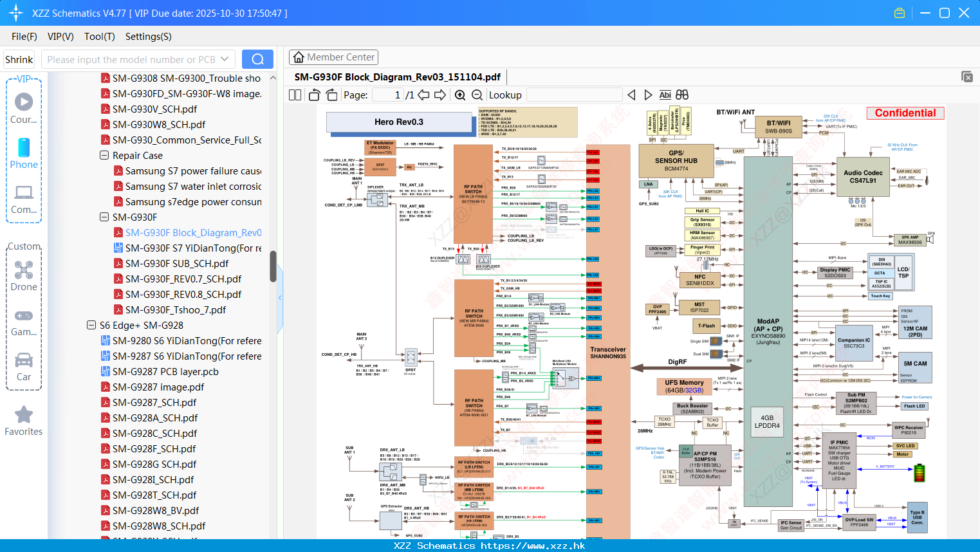The image size is (980, 552).
Task: Zoom in on the schematic
Action: (460, 95)
